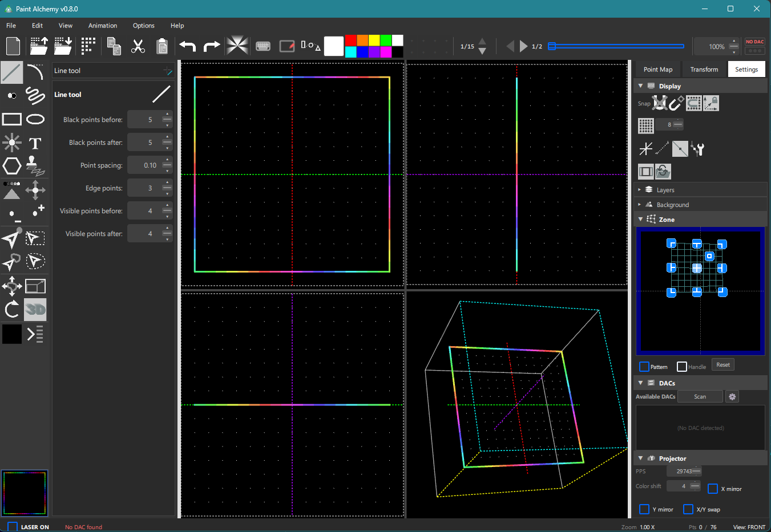The width and height of the screenshot is (771, 532).
Task: Select the 3D tool in the toolbox
Action: click(35, 310)
